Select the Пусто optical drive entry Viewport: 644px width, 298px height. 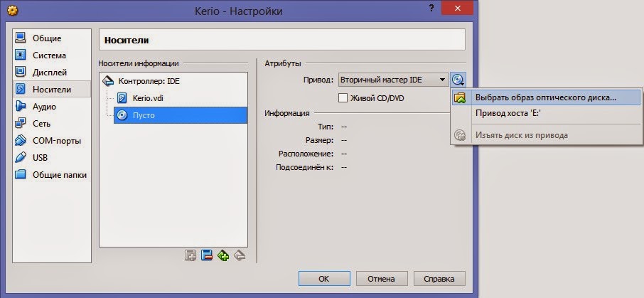tap(181, 115)
